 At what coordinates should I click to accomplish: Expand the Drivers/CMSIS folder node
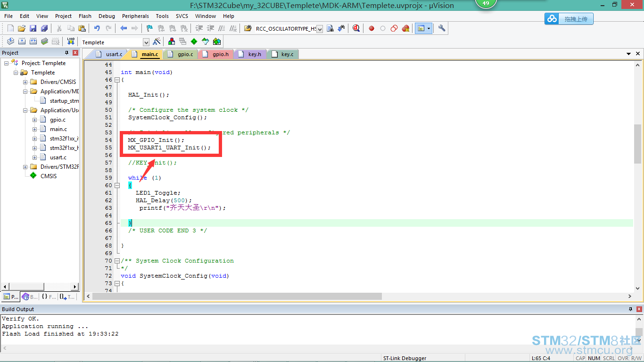pyautogui.click(x=25, y=82)
